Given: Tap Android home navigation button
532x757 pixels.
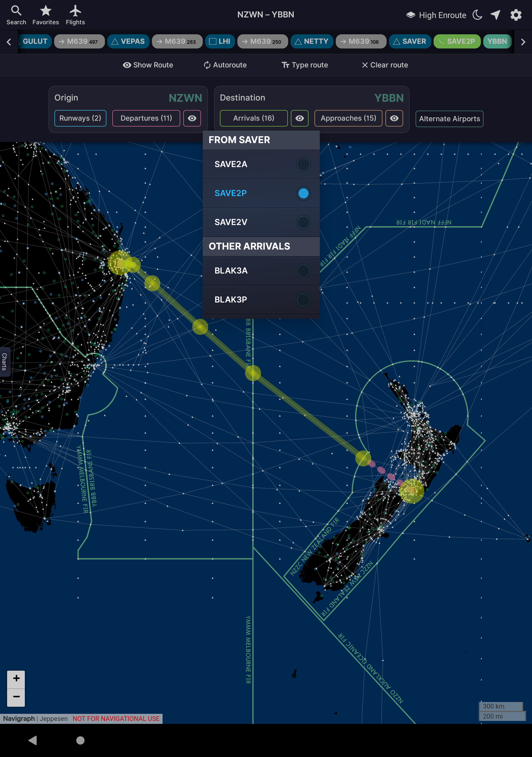Looking at the screenshot, I should click(x=80, y=740).
